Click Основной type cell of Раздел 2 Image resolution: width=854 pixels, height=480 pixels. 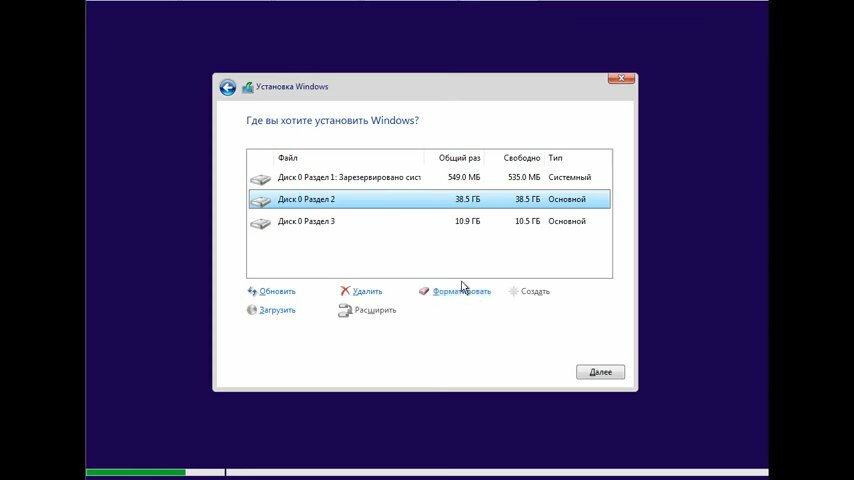[567, 199]
